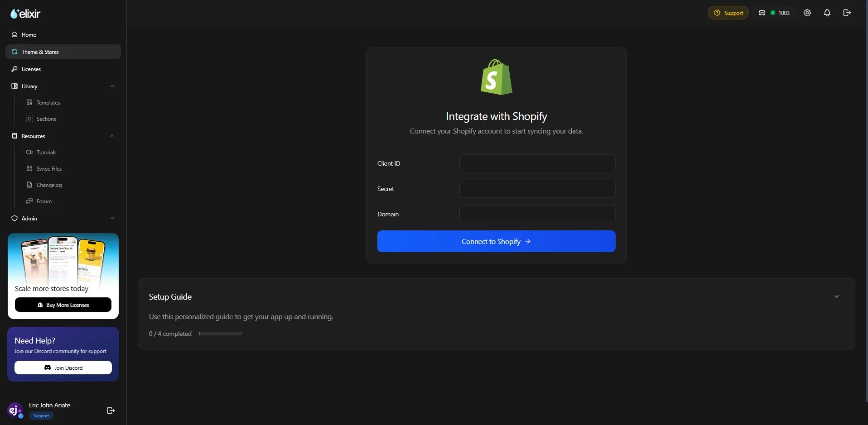The width and height of the screenshot is (868, 425).
Task: Click the Admin shield icon
Action: 14,218
